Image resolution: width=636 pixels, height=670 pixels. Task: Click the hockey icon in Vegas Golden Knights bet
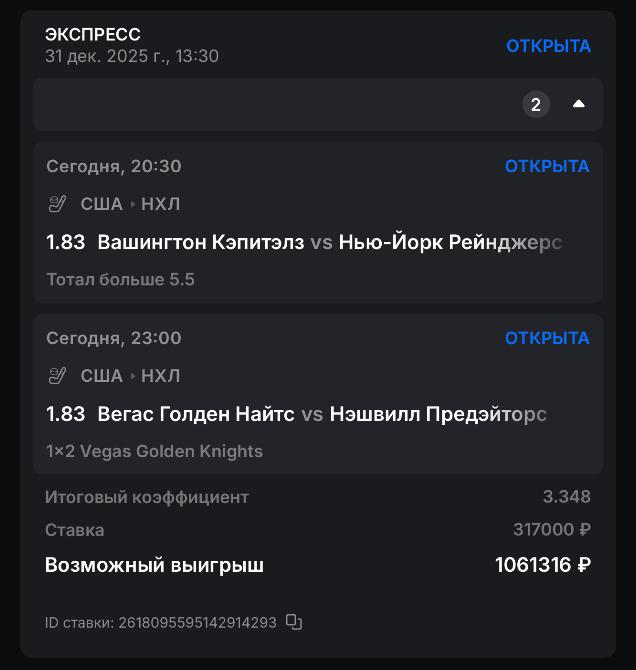click(57, 376)
